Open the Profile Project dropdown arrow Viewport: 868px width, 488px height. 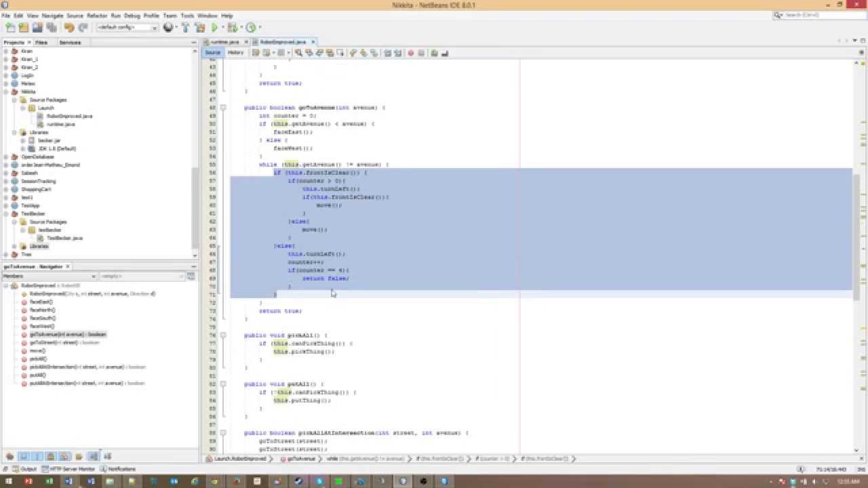[x=258, y=27]
